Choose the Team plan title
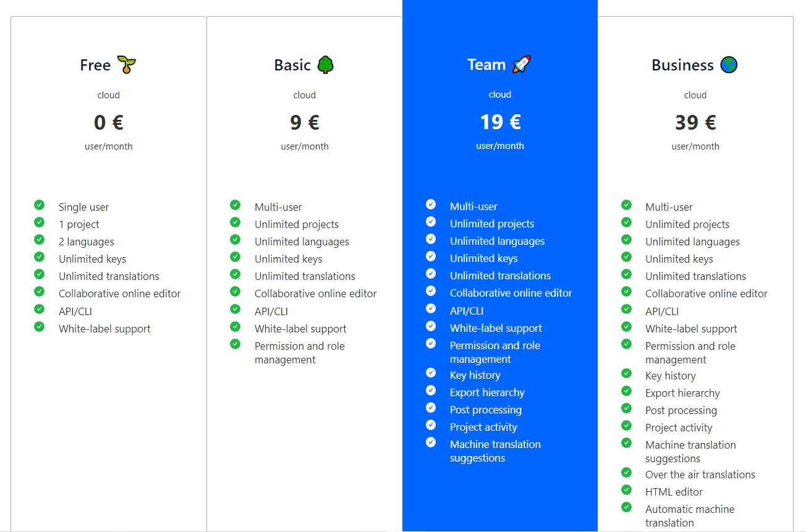Viewport: 806px width, 532px height. [x=486, y=65]
